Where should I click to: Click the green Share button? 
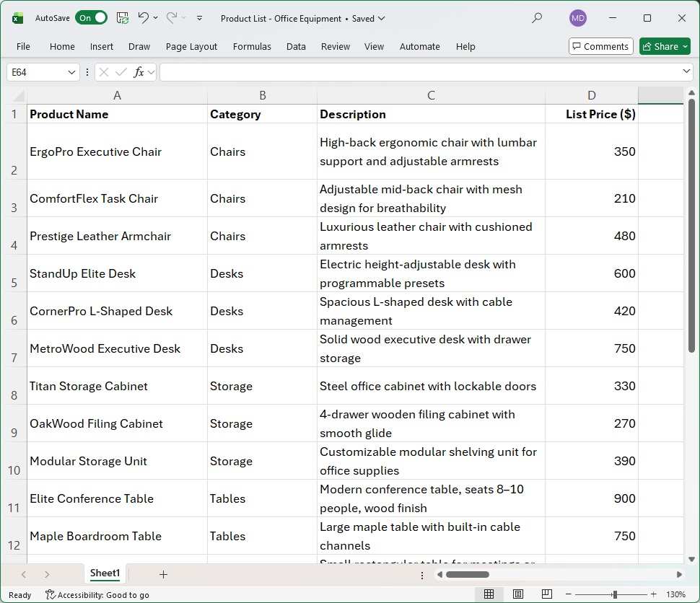[665, 46]
